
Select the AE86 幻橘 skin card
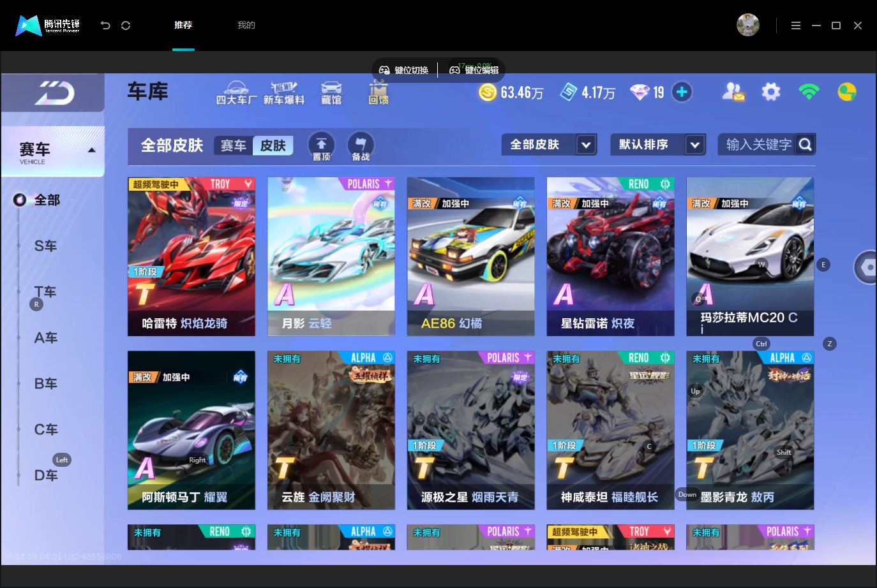(471, 256)
